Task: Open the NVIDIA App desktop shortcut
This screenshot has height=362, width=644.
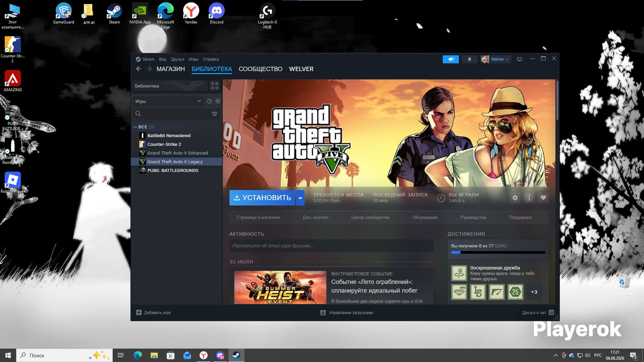Action: 140,14
